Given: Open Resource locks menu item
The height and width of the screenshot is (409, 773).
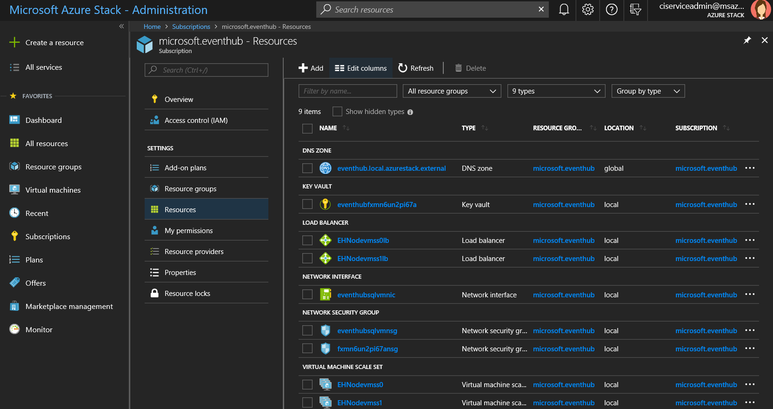Looking at the screenshot, I should click(206, 293).
